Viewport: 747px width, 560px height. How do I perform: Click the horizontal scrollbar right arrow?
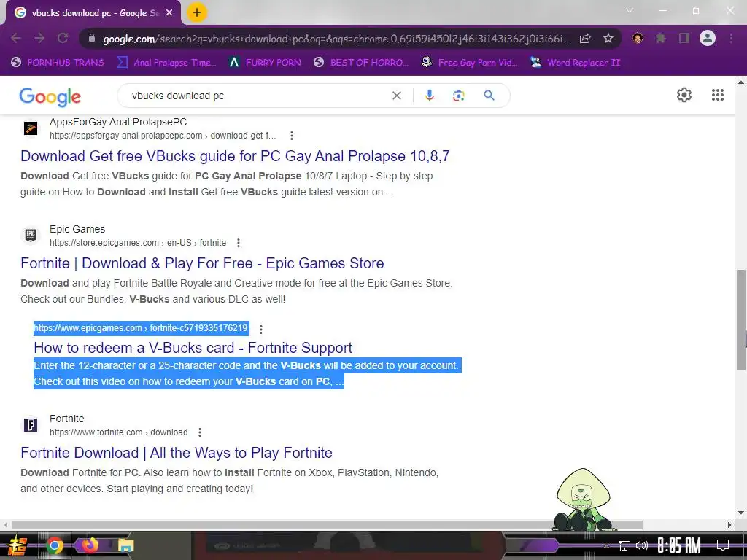click(x=729, y=525)
